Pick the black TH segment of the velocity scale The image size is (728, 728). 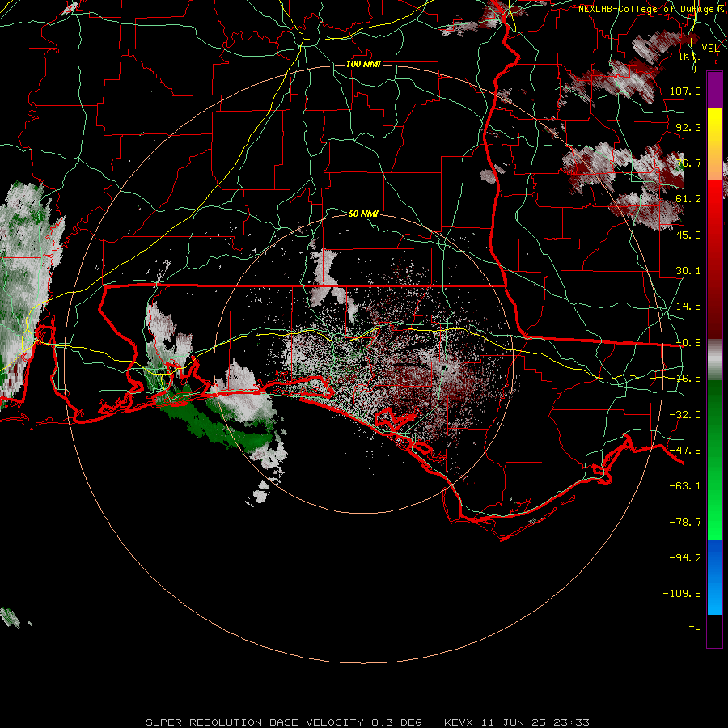[714, 630]
